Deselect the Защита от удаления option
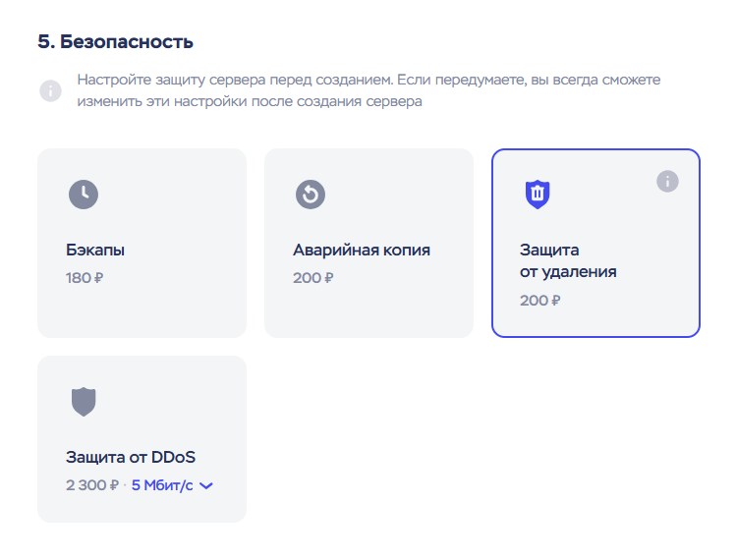736x560 pixels. [x=595, y=243]
